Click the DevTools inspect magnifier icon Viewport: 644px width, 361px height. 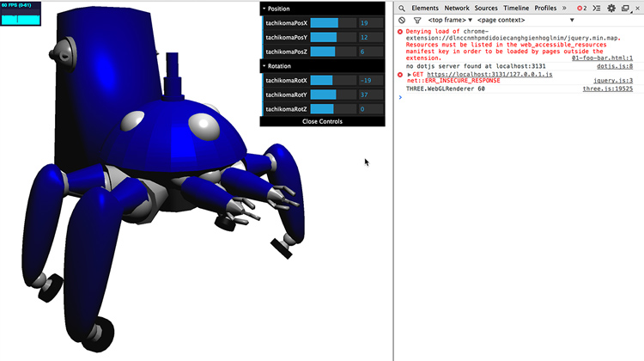402,9
